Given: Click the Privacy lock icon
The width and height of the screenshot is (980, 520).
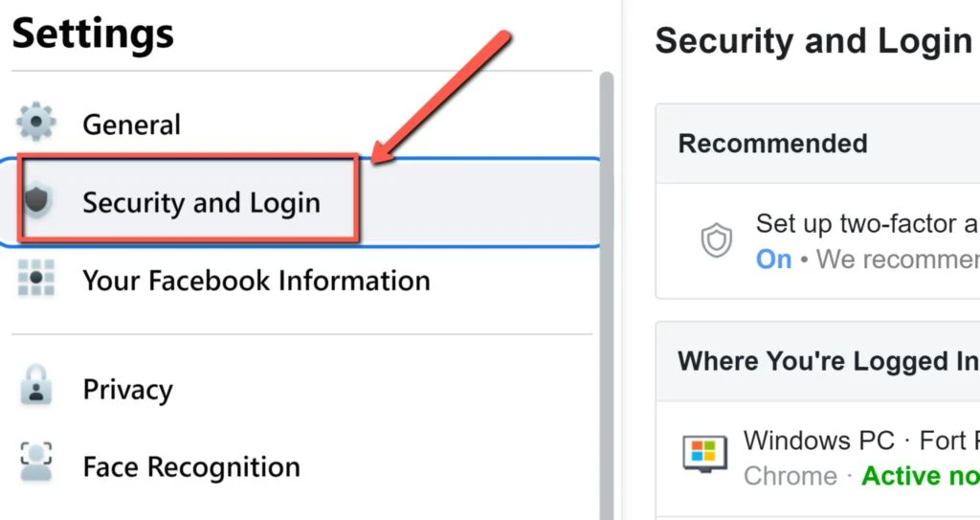Looking at the screenshot, I should coord(36,386).
